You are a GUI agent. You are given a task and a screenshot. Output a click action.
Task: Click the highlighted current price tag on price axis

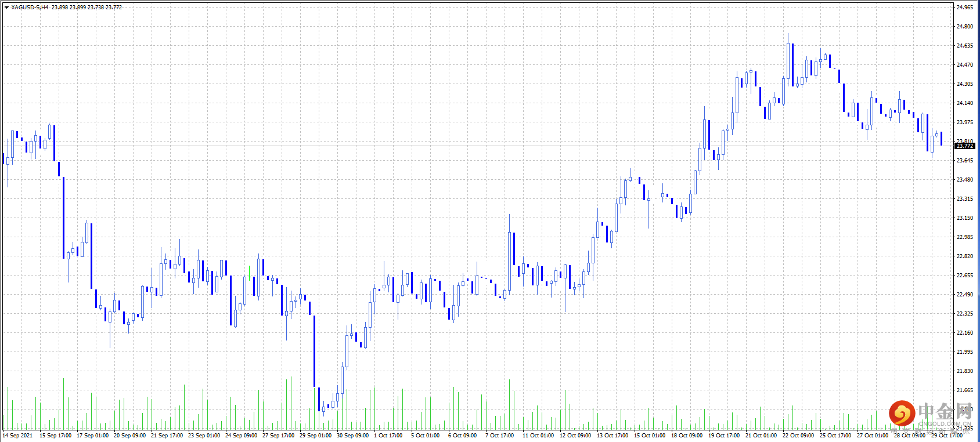click(965, 146)
